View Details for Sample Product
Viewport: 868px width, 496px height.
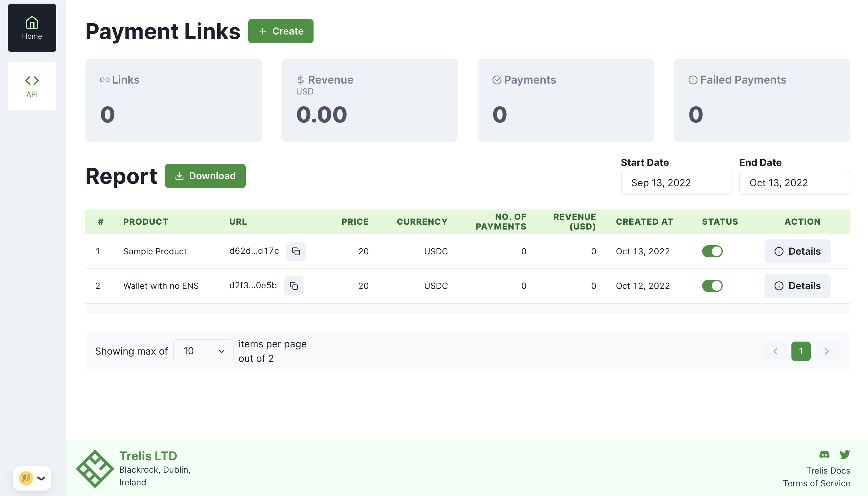[797, 251]
